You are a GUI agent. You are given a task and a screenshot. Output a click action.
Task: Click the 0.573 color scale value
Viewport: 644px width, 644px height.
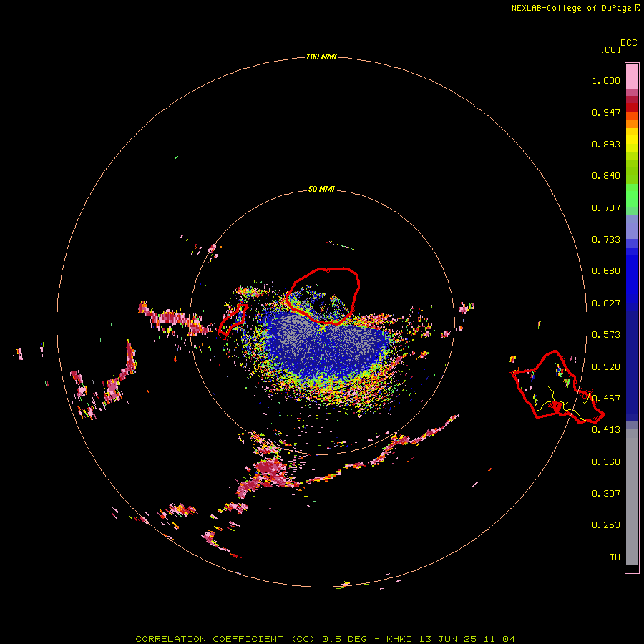pos(606,335)
